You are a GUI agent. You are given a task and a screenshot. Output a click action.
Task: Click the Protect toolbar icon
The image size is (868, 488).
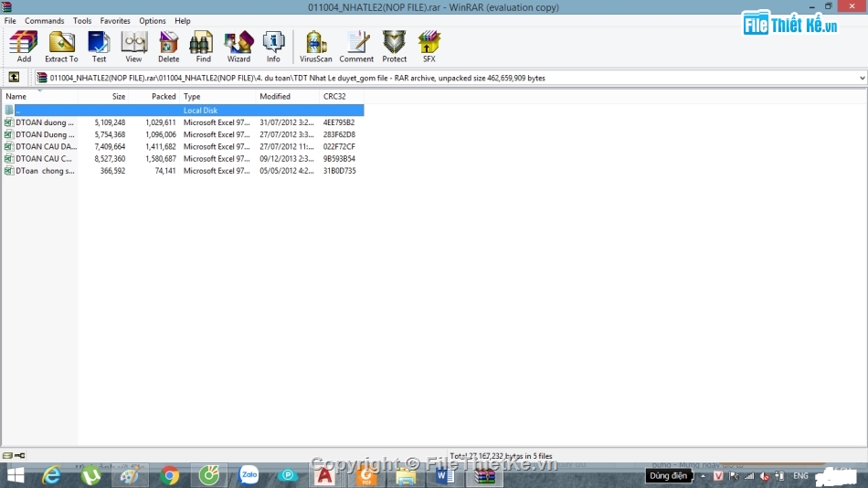coord(394,47)
